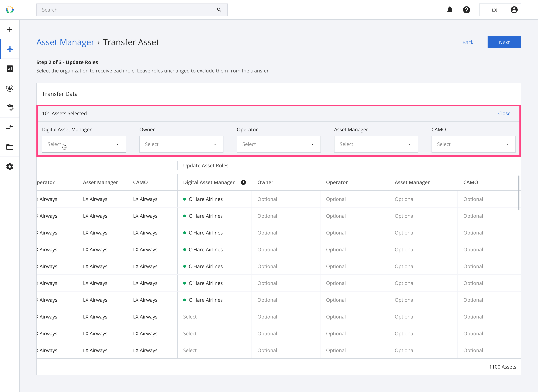
Task: Click the 'Transfer Data' panel title
Action: coord(60,94)
